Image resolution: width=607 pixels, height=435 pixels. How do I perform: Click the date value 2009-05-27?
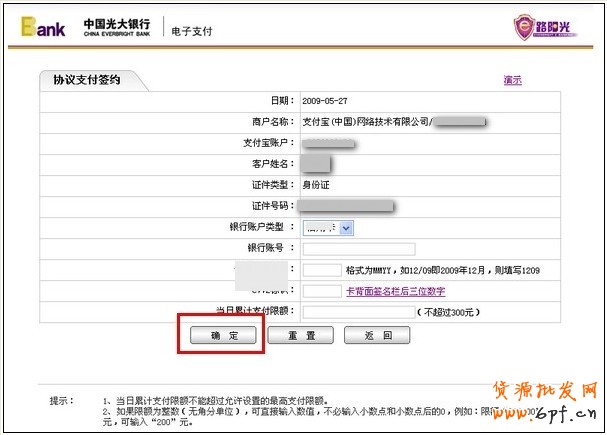coord(326,101)
